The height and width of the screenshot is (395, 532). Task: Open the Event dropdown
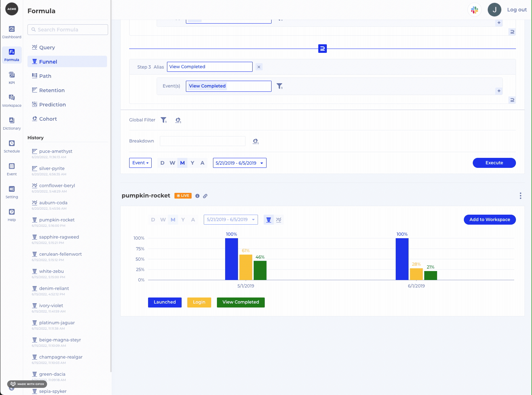click(x=140, y=163)
